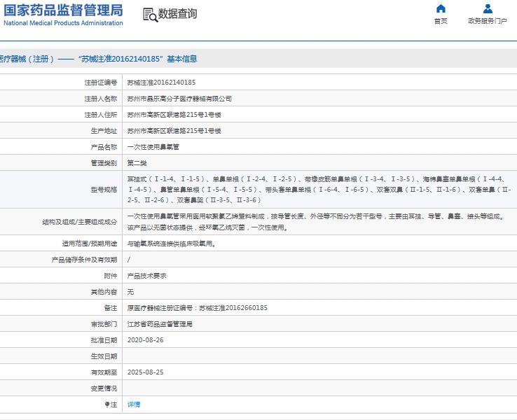Click the 注册人住所 label

(101, 115)
